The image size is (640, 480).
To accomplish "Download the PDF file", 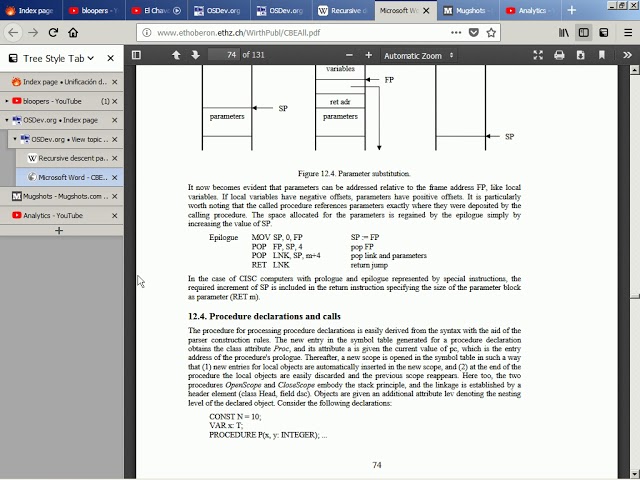I will [x=580, y=55].
